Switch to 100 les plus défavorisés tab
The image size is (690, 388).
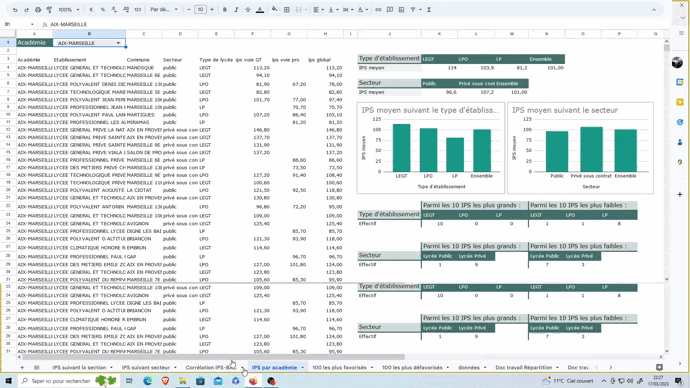pyautogui.click(x=412, y=367)
